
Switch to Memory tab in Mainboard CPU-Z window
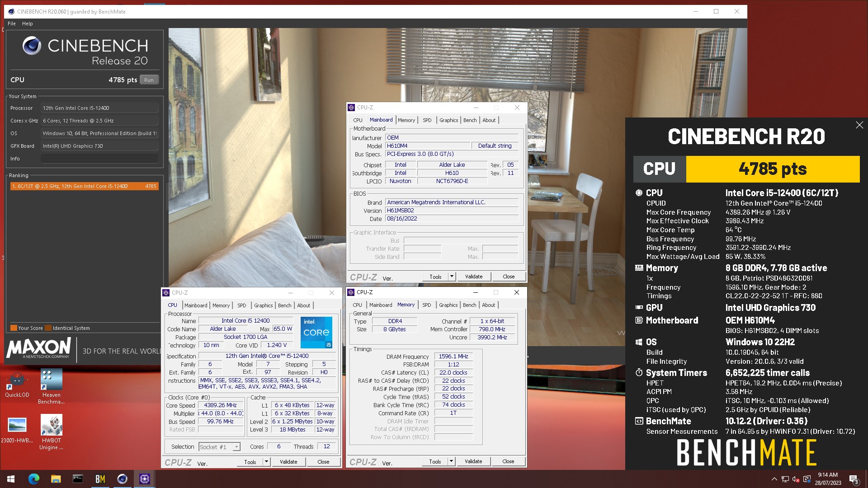click(406, 120)
